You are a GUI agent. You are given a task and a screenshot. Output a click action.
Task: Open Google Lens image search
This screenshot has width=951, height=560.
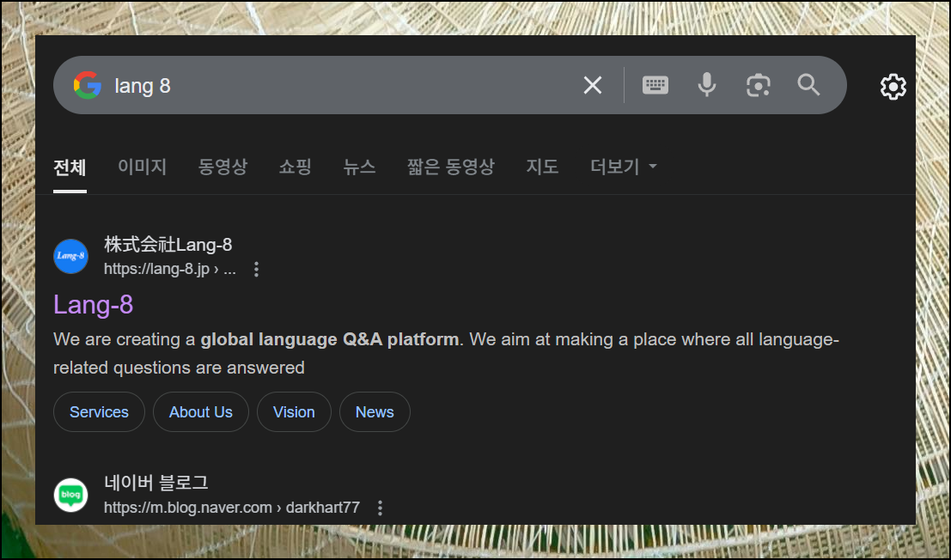coord(758,85)
